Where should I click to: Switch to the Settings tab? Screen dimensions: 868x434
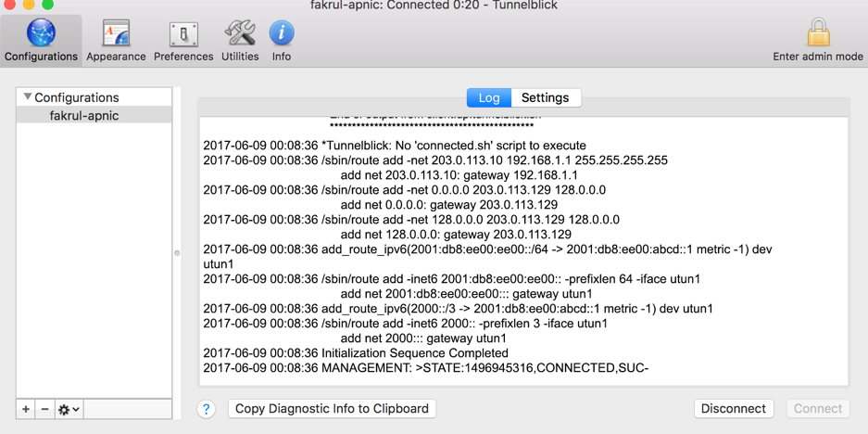pos(546,97)
